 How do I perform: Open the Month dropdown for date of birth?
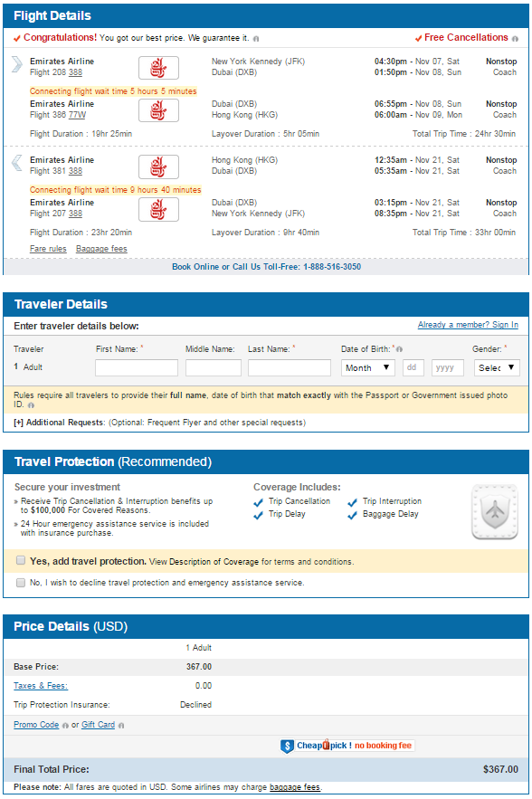click(x=368, y=368)
